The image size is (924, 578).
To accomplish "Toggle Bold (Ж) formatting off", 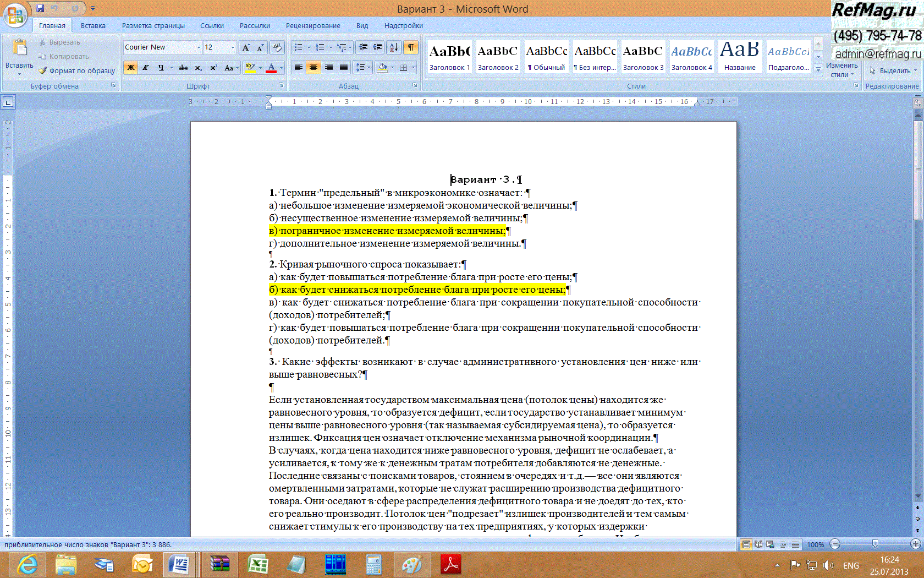I will [131, 68].
